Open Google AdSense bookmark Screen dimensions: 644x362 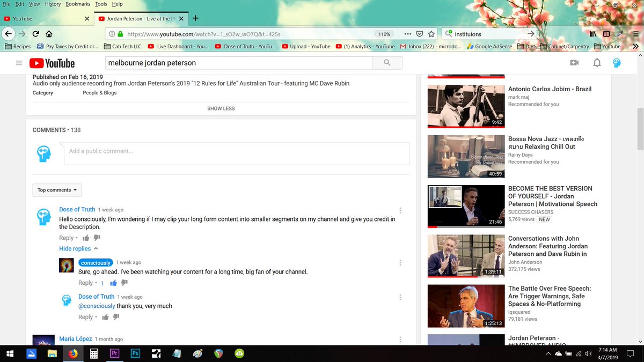pos(490,47)
